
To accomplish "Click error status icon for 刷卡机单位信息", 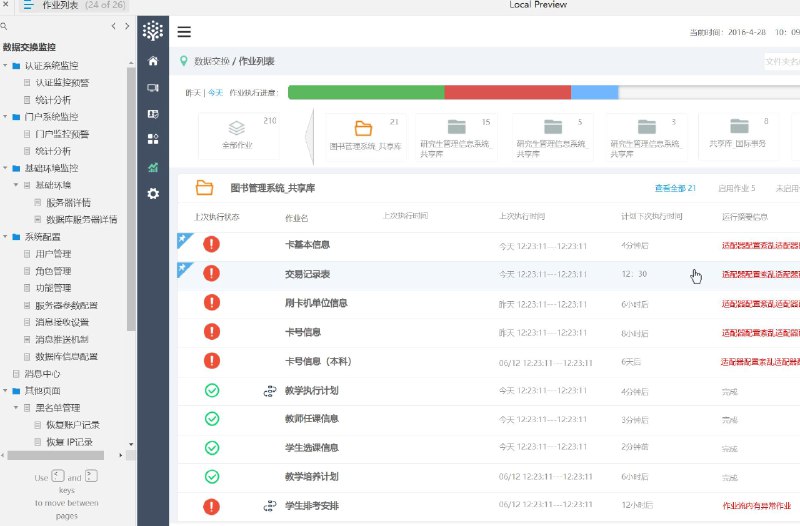I will tap(211, 302).
